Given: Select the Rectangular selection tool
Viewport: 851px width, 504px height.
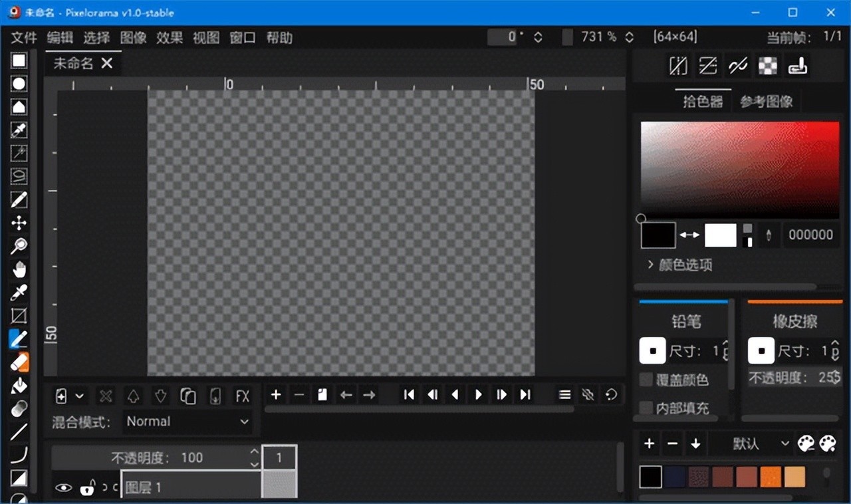Looking at the screenshot, I should (19, 61).
